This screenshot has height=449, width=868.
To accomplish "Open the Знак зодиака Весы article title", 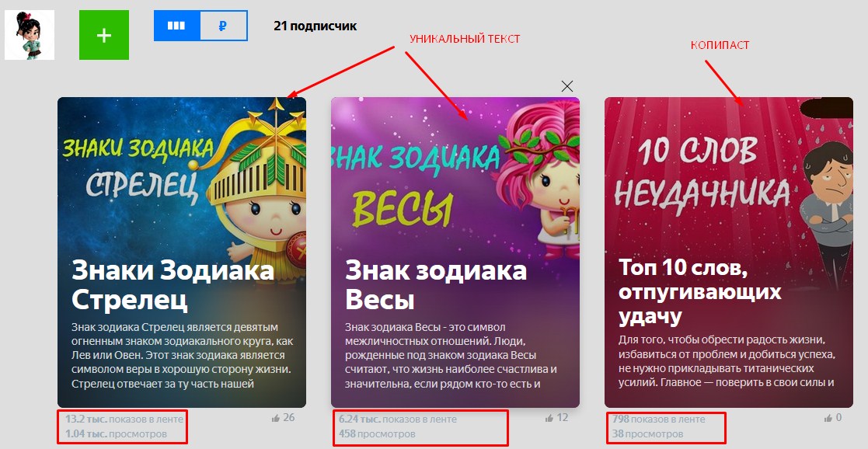I will pyautogui.click(x=436, y=285).
